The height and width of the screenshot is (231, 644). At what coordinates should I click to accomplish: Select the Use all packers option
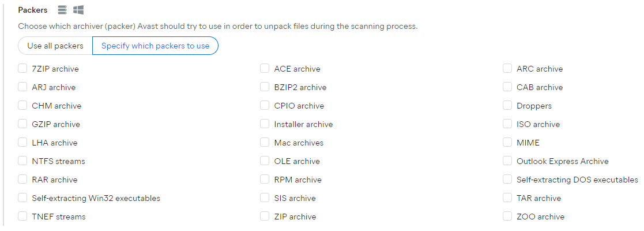tap(55, 46)
